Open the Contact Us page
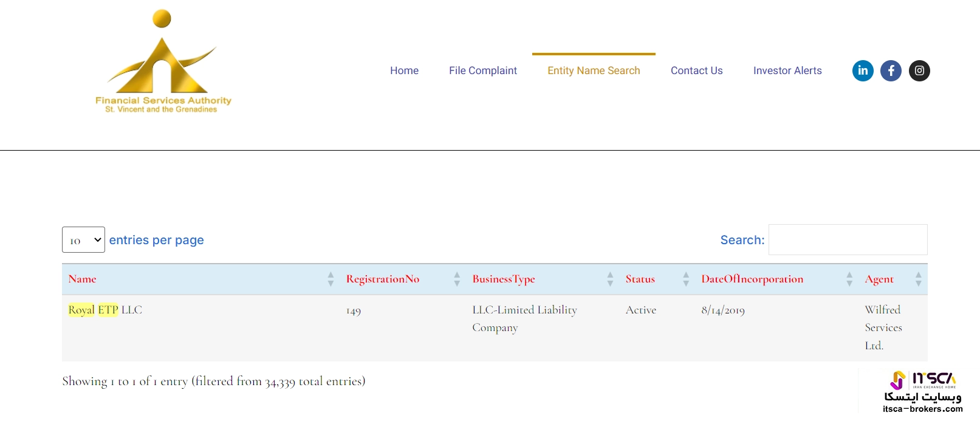980x424 pixels. click(696, 70)
